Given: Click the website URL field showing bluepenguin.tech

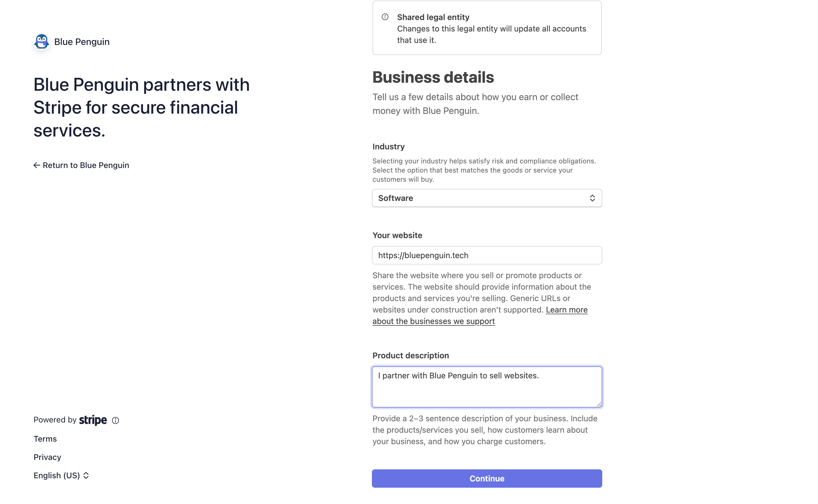Looking at the screenshot, I should pos(487,255).
